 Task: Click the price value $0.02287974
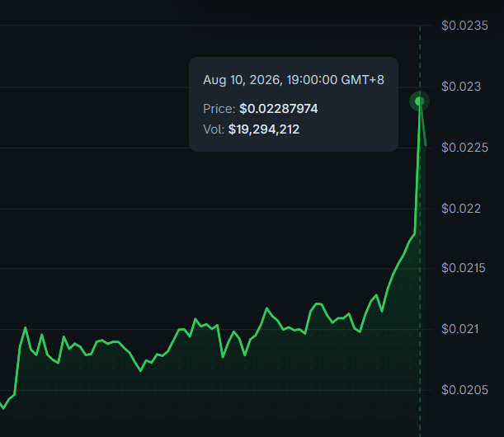click(x=279, y=109)
